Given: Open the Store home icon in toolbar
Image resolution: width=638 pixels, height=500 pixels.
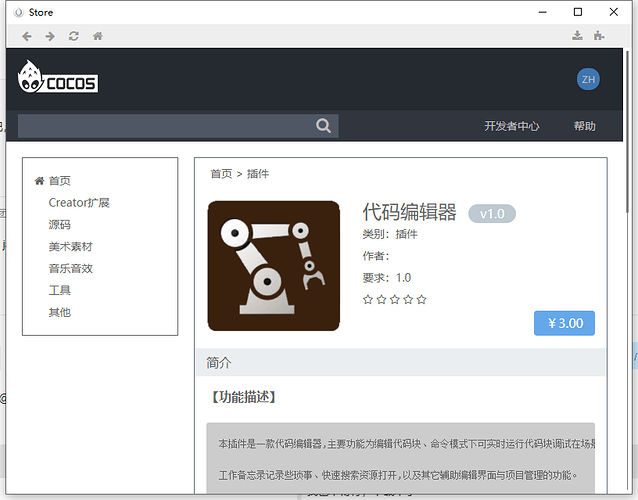Looking at the screenshot, I should [98, 36].
